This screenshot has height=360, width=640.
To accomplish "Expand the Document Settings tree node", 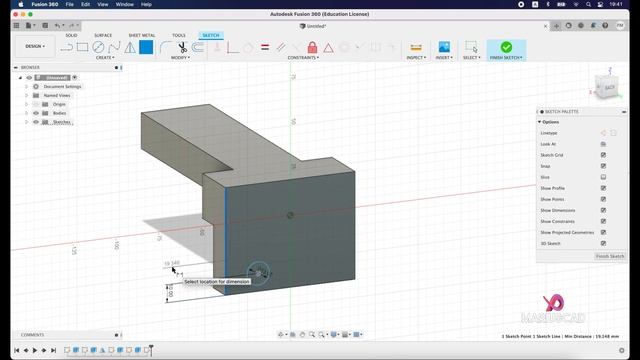I will [27, 87].
